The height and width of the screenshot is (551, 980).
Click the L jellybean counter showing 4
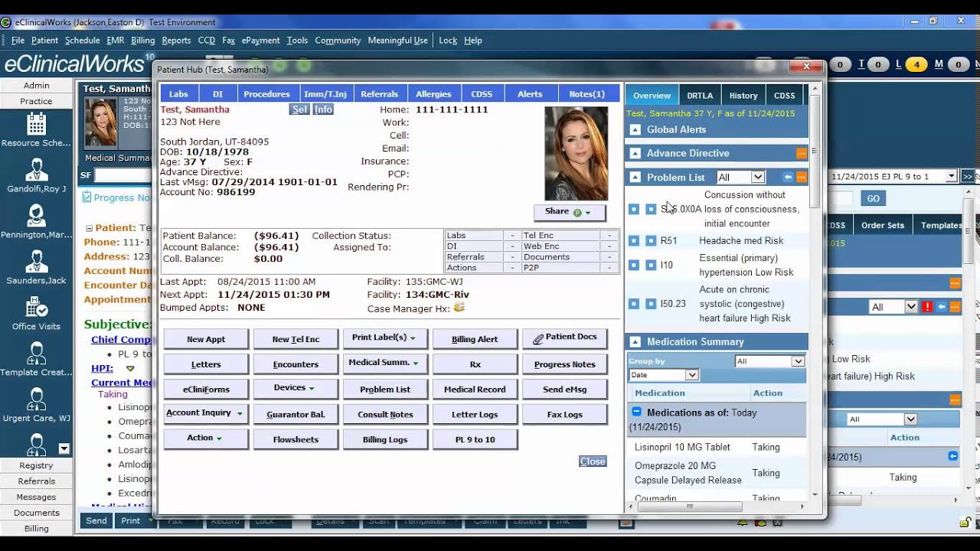coord(916,65)
